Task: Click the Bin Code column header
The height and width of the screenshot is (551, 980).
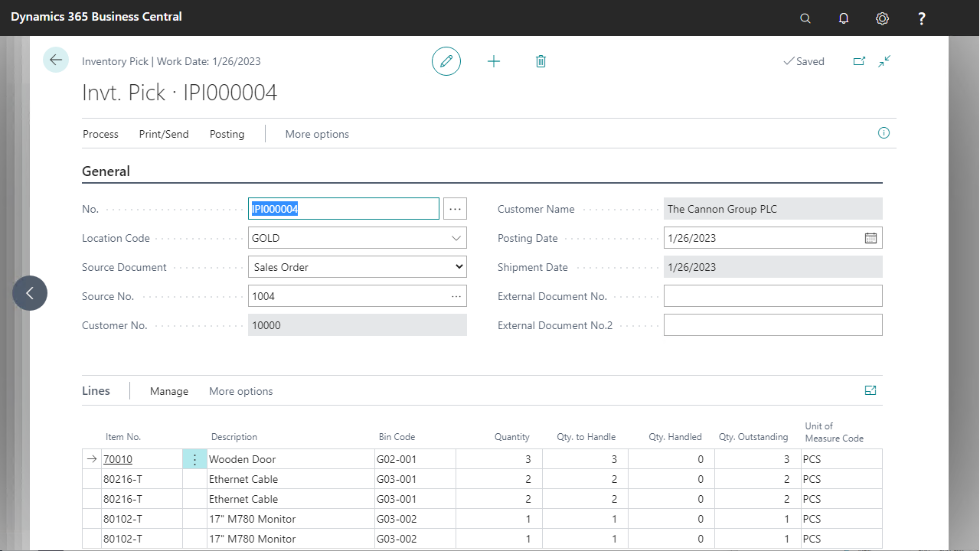Action: click(x=397, y=437)
